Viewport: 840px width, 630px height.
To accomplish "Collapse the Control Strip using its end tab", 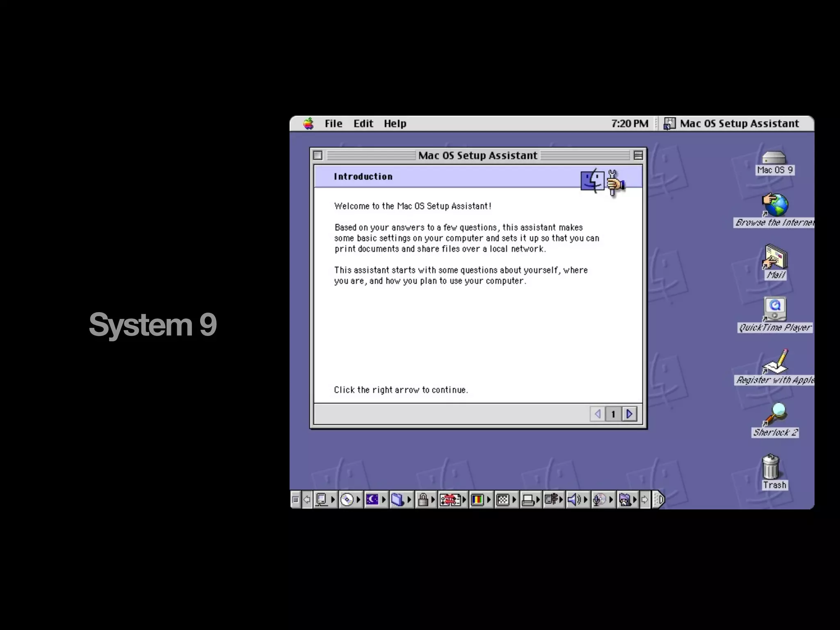I will click(658, 500).
